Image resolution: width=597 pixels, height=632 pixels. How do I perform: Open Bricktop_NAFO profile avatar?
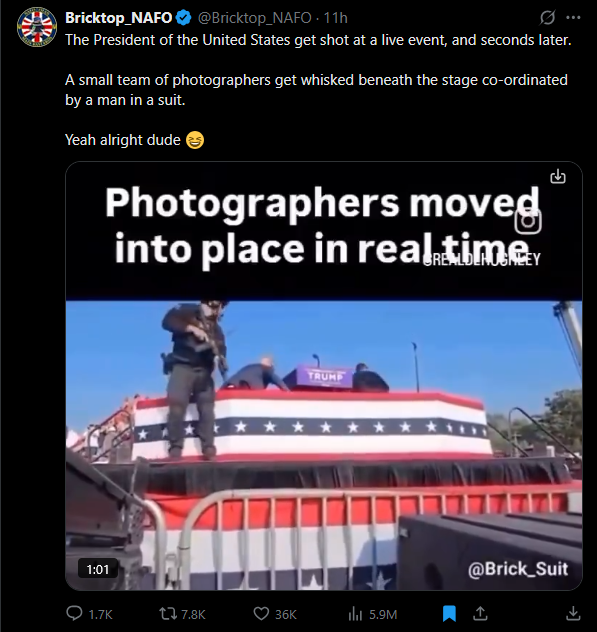point(37,26)
